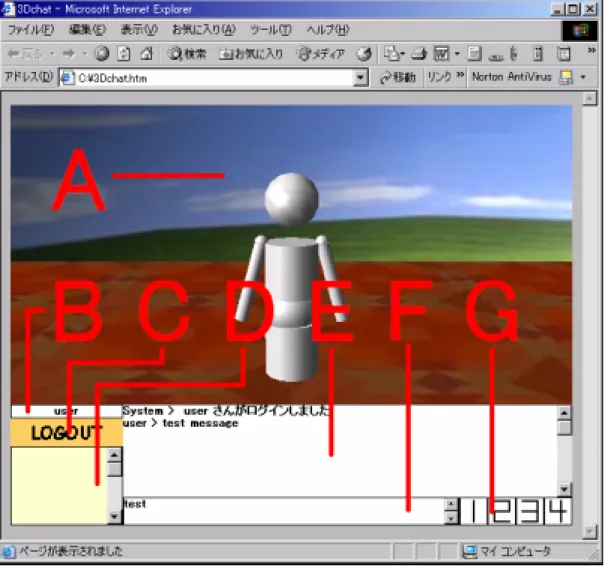Click the Norton AntiVirus toolbar label
The image size is (604, 566).
coord(512,77)
